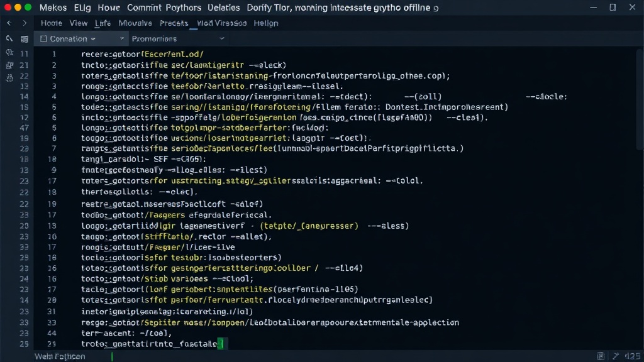Select the Predsts toolbar menu
The width and height of the screenshot is (644, 362).
pos(174,23)
